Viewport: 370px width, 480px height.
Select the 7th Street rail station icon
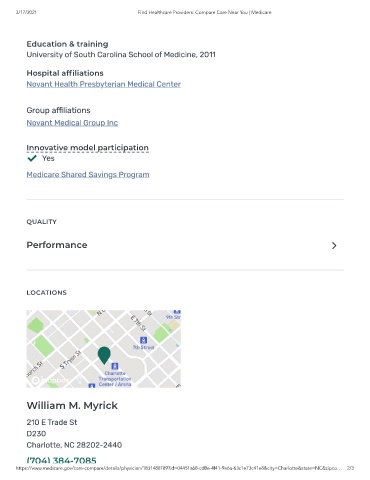click(143, 340)
